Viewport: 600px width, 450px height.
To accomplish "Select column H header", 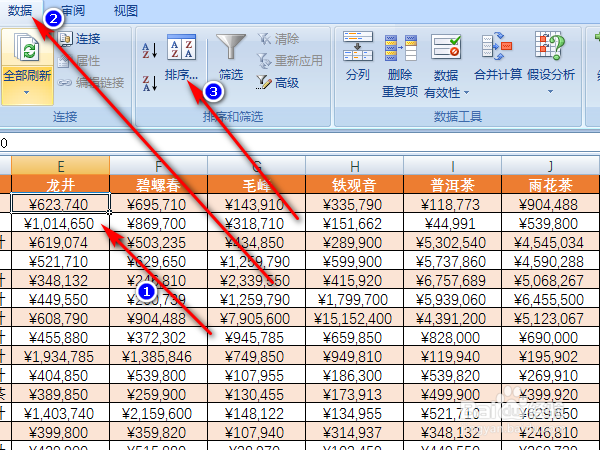I will 354,166.
